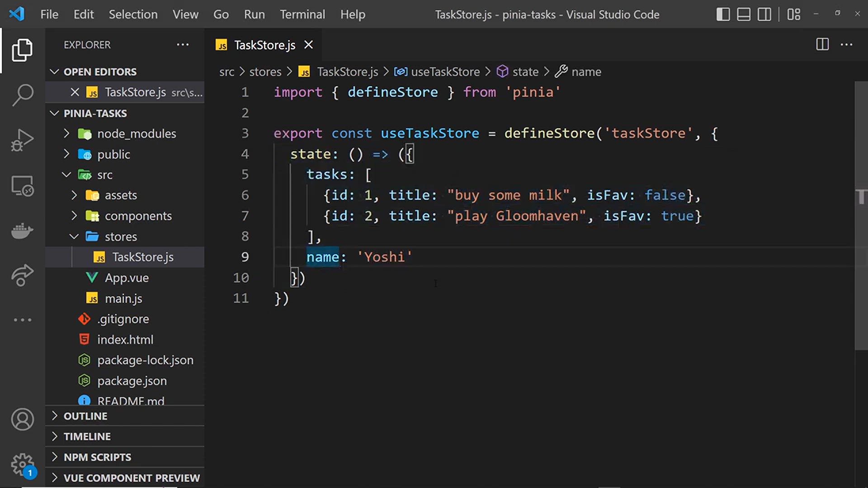Close TaskStore.js in Open Editors list
Image resolution: width=868 pixels, height=488 pixels.
75,92
